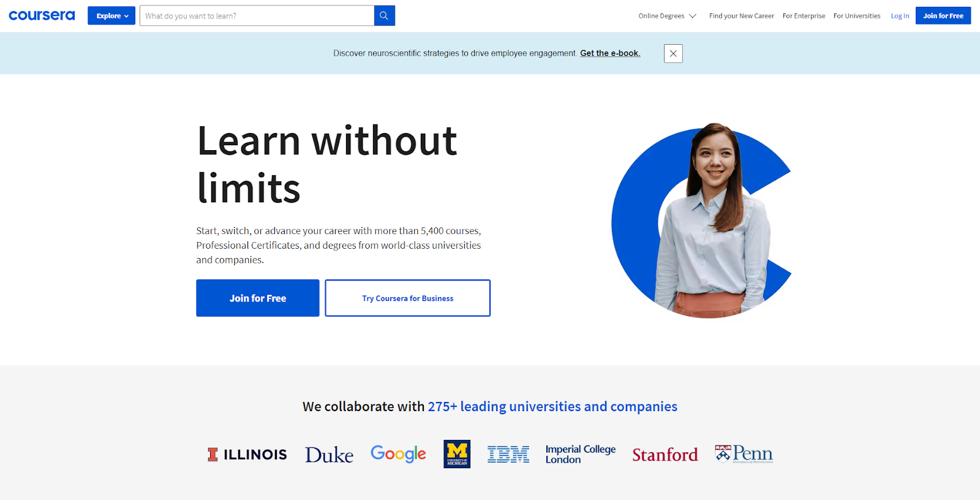
Task: Click the magnifying glass search icon
Action: (x=384, y=16)
